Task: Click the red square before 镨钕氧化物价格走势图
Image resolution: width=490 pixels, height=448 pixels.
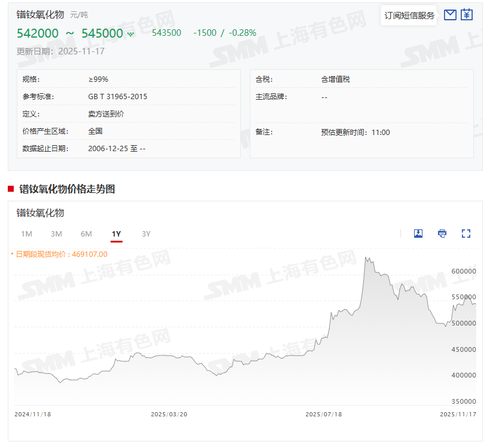Action: [x=11, y=189]
